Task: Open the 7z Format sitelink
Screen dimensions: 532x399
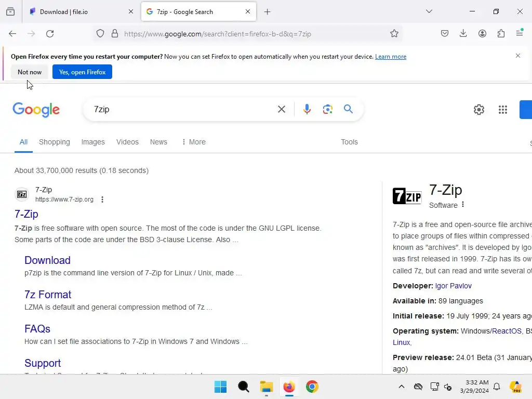Action: (x=48, y=295)
